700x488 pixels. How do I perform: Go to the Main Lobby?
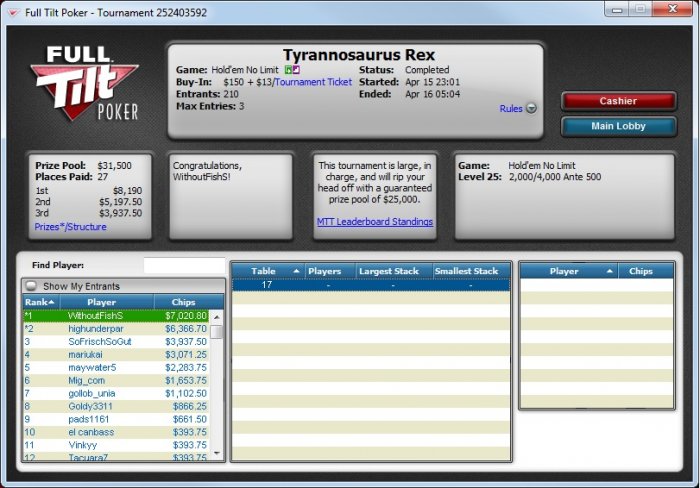[618, 126]
